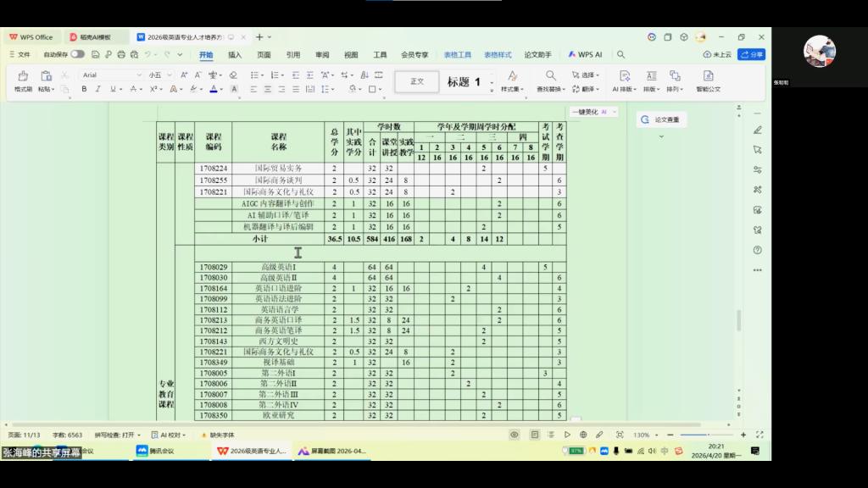
Task: Toggle the 自动保存 auto-save switch
Action: coord(77,54)
